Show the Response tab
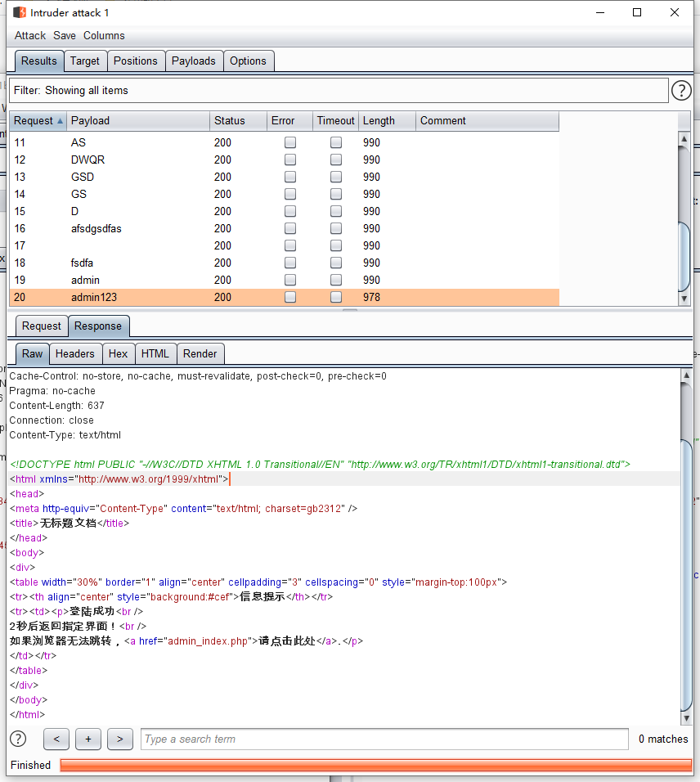The image size is (700, 782). (98, 326)
